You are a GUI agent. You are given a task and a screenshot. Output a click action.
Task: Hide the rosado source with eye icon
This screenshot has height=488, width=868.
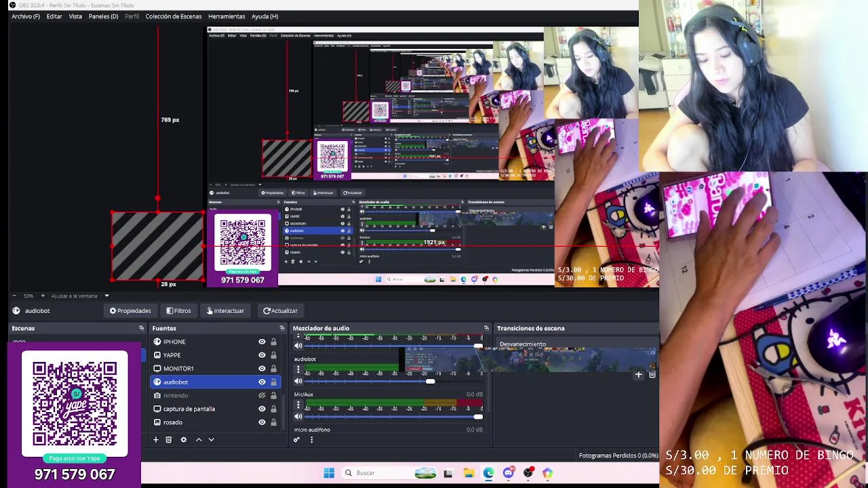pyautogui.click(x=262, y=422)
